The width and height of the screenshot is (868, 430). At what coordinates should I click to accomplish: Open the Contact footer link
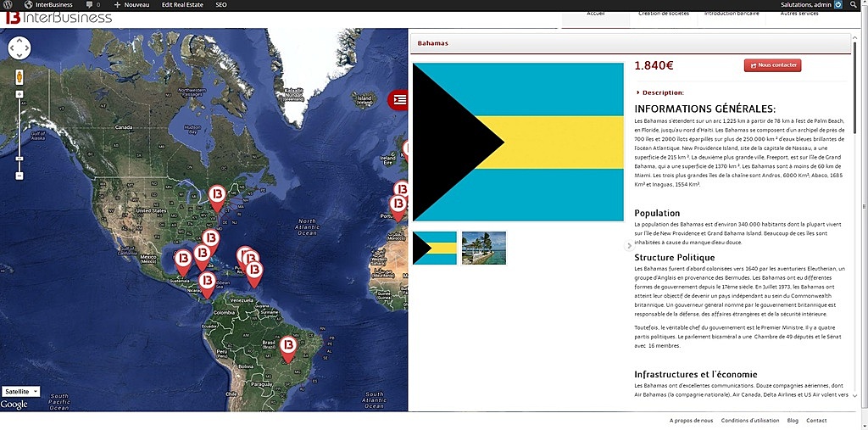point(816,421)
